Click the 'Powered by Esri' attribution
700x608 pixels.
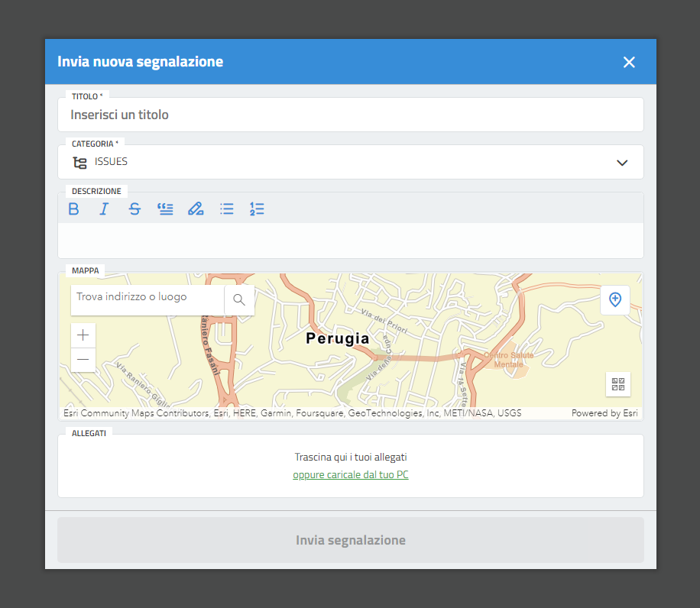pos(604,413)
